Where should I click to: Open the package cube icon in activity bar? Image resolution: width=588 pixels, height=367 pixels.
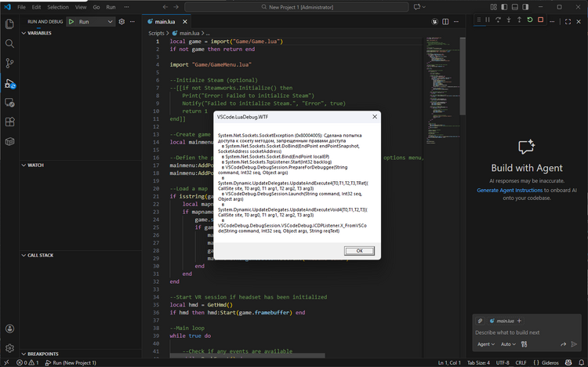pos(9,141)
